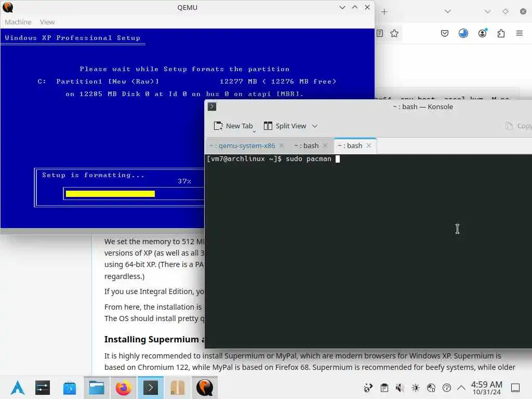532x399 pixels.
Task: Click the system tray circular status icon
Action: pyautogui.click(x=447, y=388)
